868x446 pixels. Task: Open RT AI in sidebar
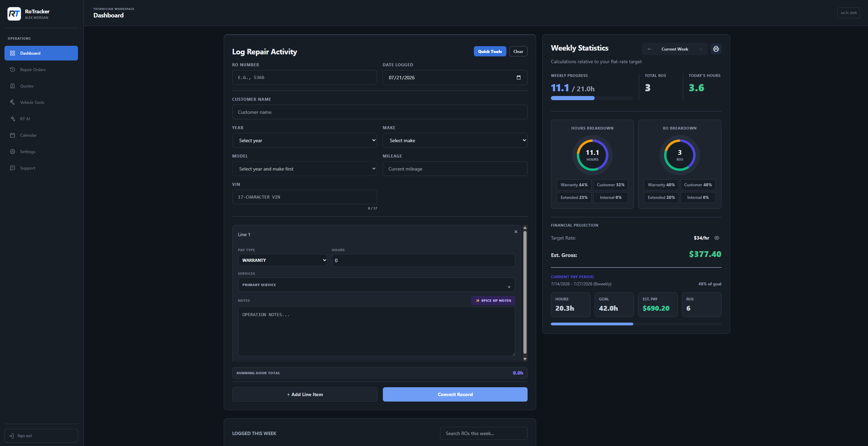(x=41, y=119)
